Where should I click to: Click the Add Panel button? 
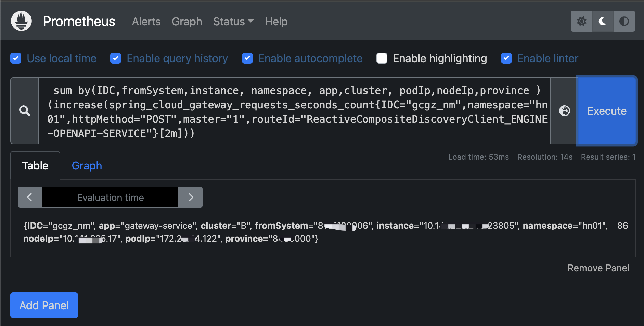pos(44,305)
